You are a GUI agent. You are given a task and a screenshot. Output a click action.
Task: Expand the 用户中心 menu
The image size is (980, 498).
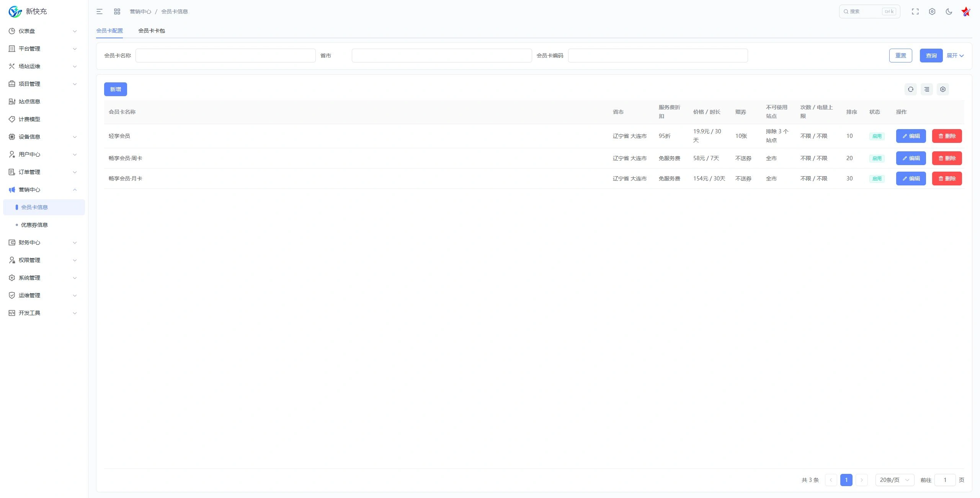coord(44,154)
